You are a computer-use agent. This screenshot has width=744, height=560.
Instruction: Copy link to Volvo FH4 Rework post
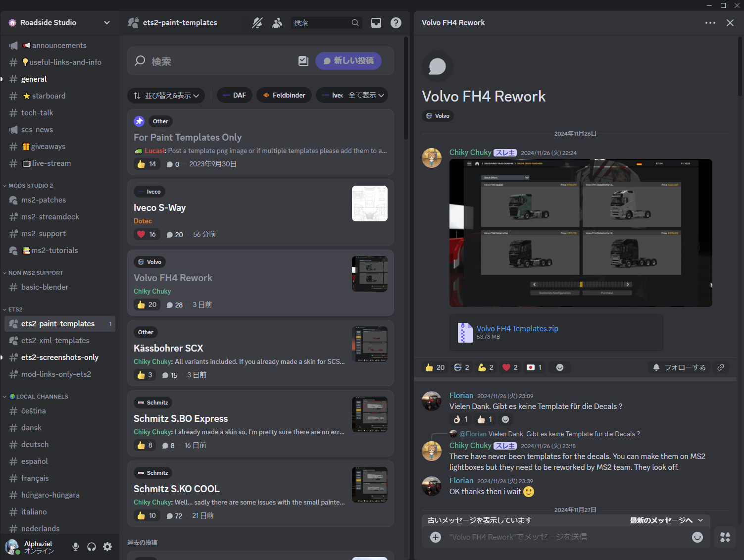[x=721, y=367]
